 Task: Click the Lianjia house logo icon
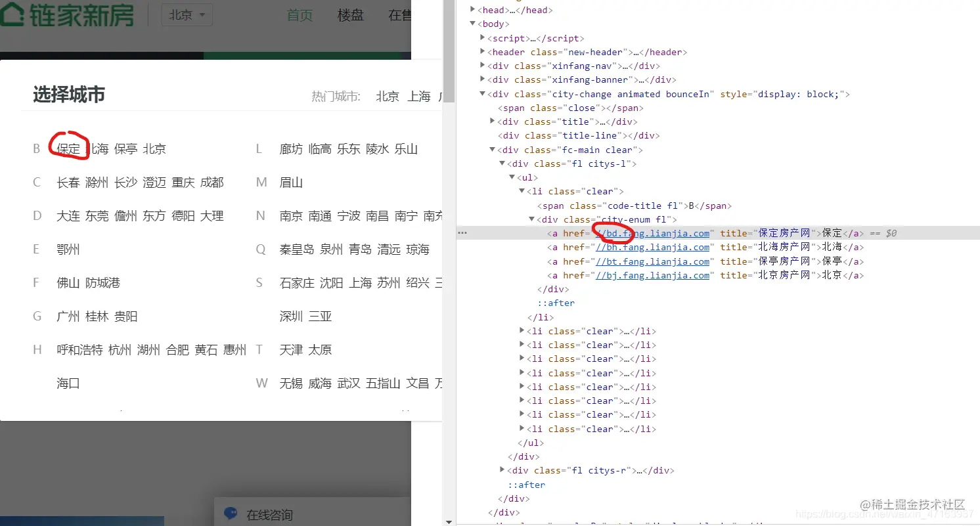[x=12, y=13]
